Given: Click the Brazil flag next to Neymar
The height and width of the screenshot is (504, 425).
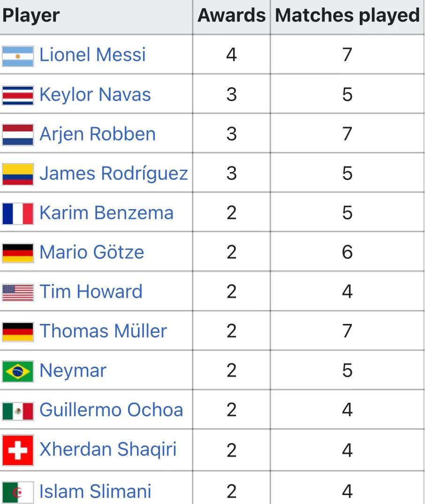Looking at the screenshot, I should [18, 371].
